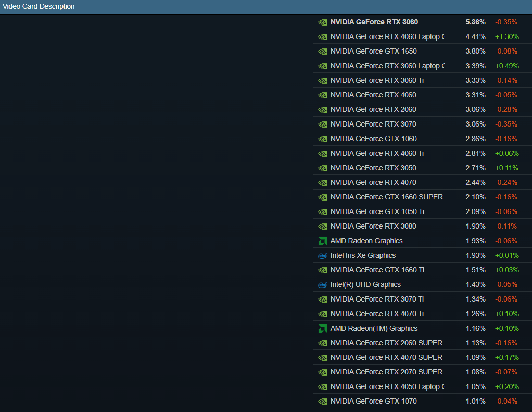Screen dimensions: 532x412
Task: Click NVIDIA logo in the 3.31% RTX 4060 row
Action: click(323, 95)
